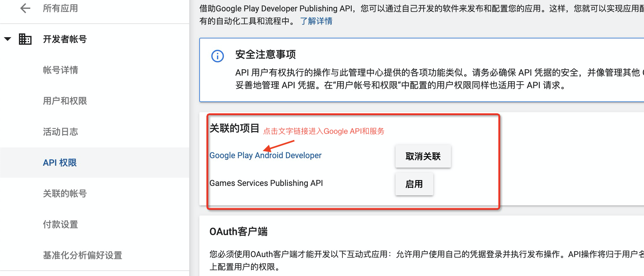
Task: Click the building icon for 开发者帐号
Action: coord(25,39)
